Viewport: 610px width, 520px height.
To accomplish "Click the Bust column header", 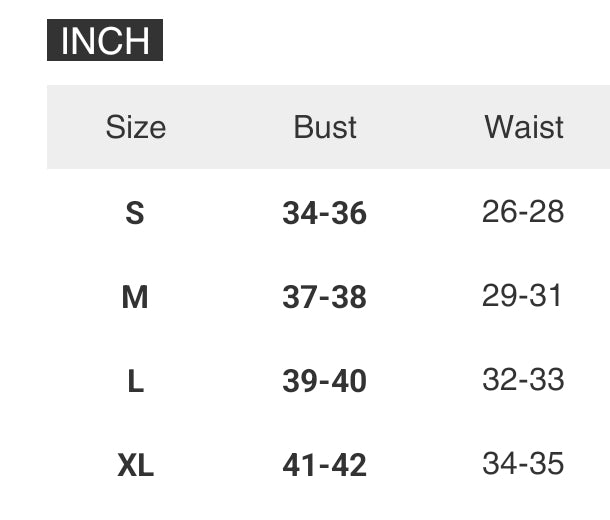I will pyautogui.click(x=325, y=127).
